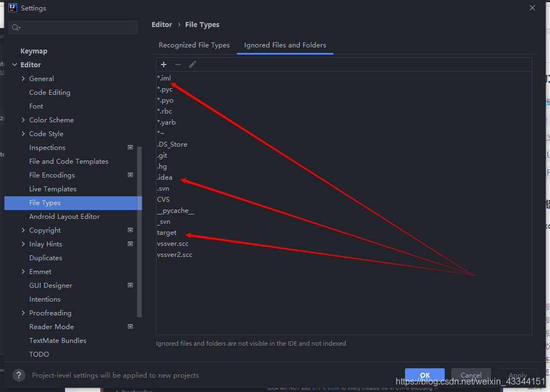This screenshot has height=392, width=550.
Task: Click the project-level icon beside GUI Designer
Action: click(x=130, y=285)
